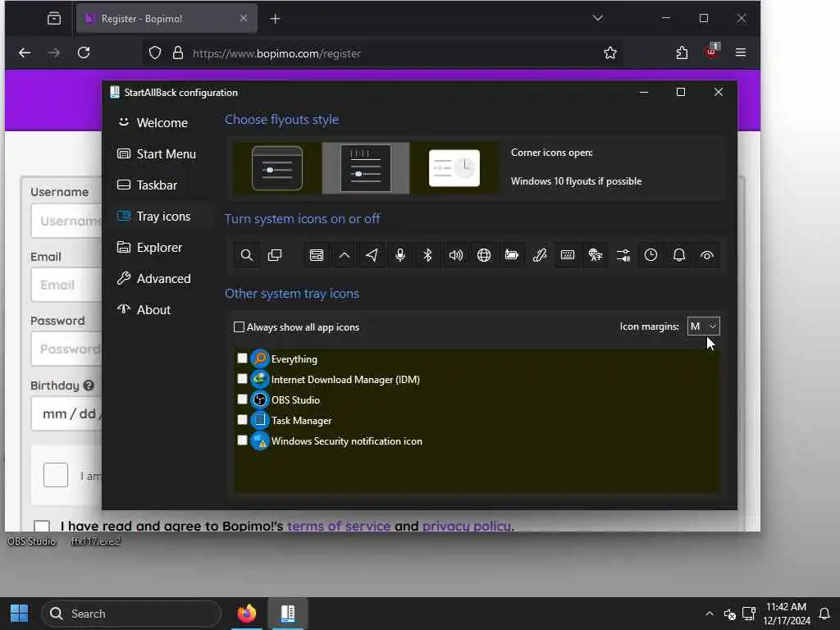The width and height of the screenshot is (840, 630).
Task: Toggle the Location arrow system icon
Action: point(372,256)
